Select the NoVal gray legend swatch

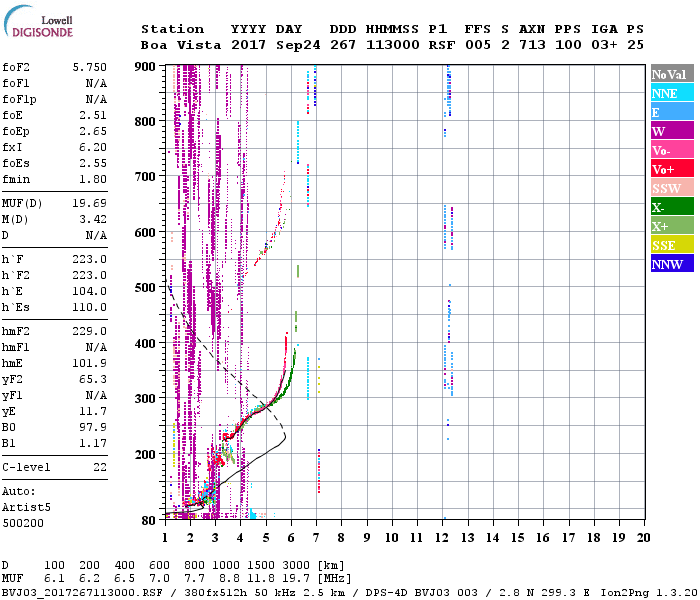[668, 74]
